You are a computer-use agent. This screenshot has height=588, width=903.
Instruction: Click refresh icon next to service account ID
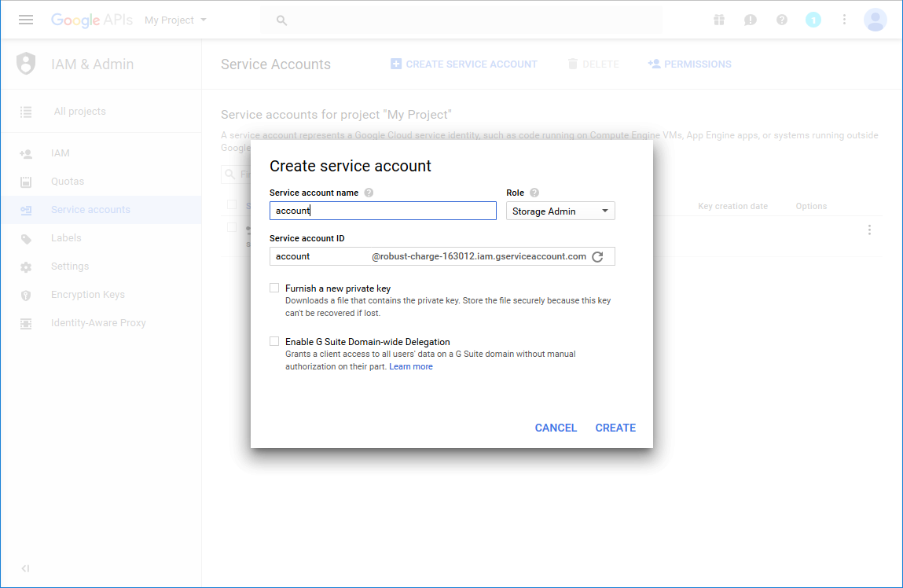click(x=597, y=257)
